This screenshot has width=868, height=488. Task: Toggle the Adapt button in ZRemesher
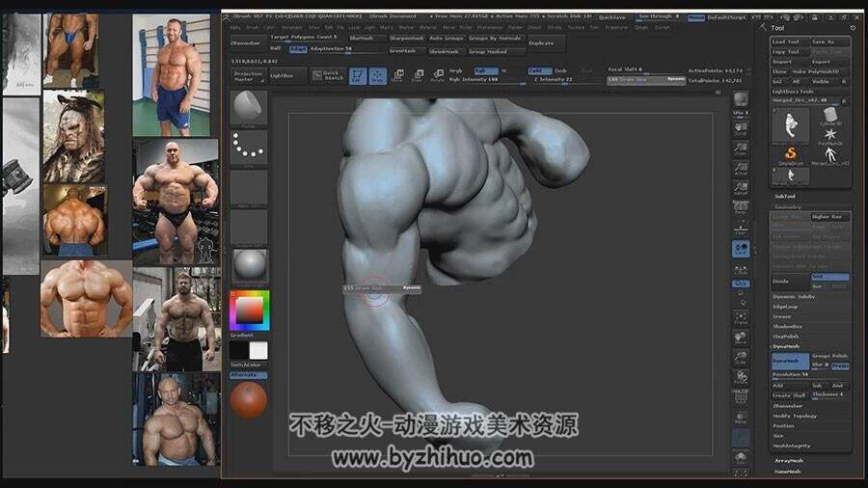[x=298, y=48]
